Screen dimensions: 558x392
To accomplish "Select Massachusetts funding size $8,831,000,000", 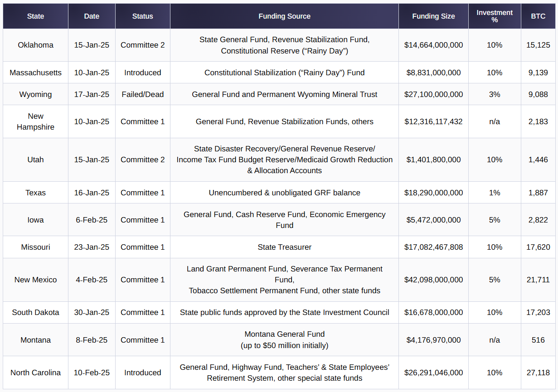I will point(434,73).
